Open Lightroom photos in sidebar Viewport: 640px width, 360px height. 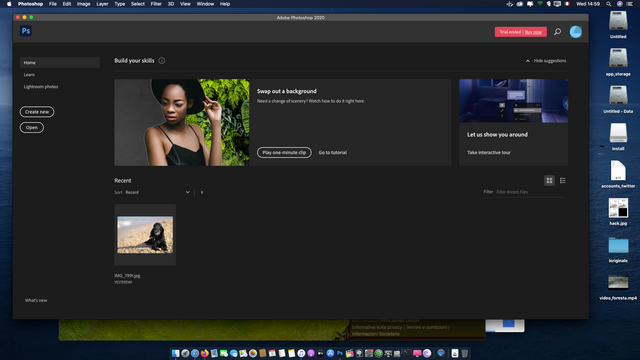click(41, 87)
